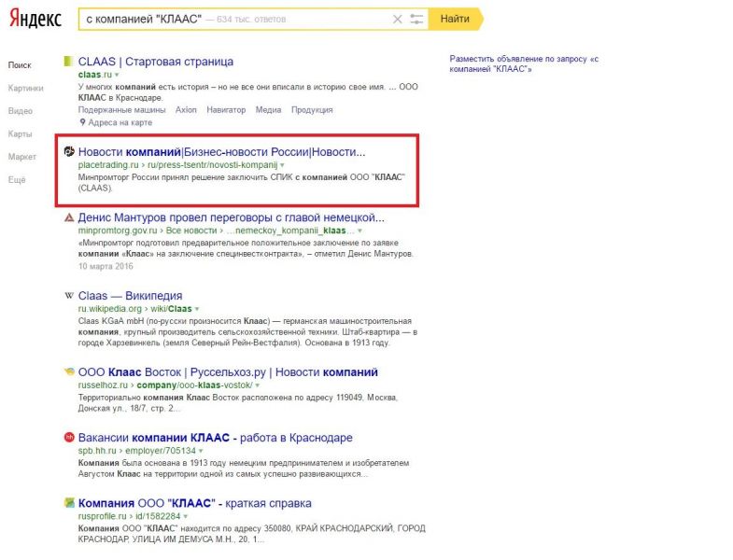Open 'Claas — Википедия' result link

(x=130, y=296)
